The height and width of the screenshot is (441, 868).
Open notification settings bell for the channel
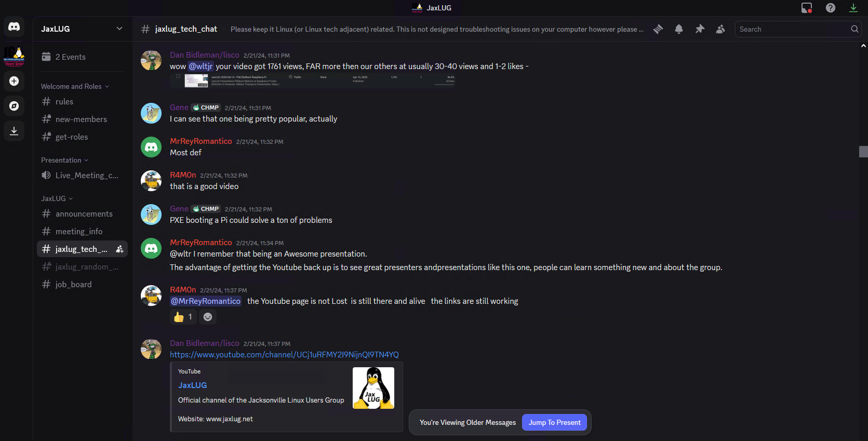pyautogui.click(x=679, y=29)
